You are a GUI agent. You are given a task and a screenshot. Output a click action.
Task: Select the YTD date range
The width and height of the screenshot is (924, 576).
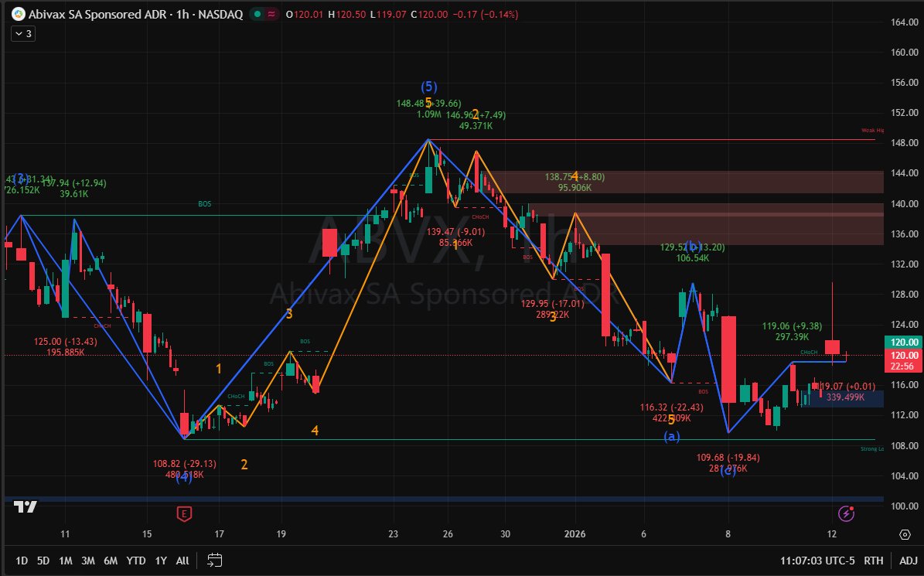click(136, 561)
